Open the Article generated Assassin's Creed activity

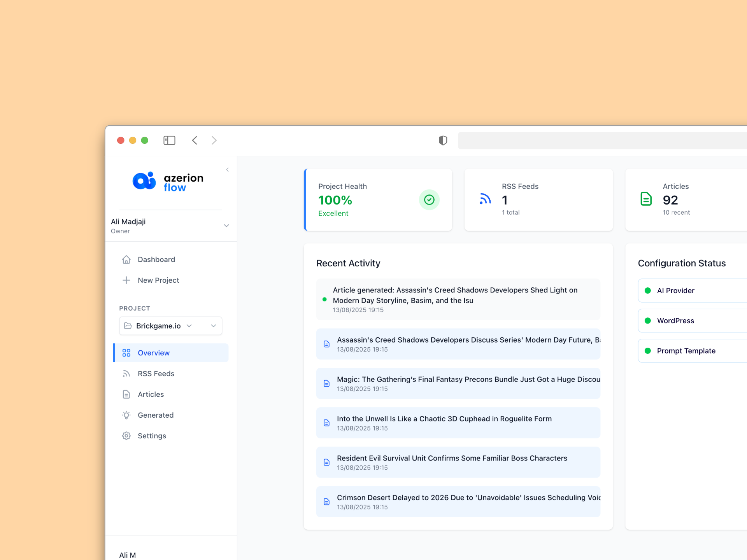click(458, 299)
